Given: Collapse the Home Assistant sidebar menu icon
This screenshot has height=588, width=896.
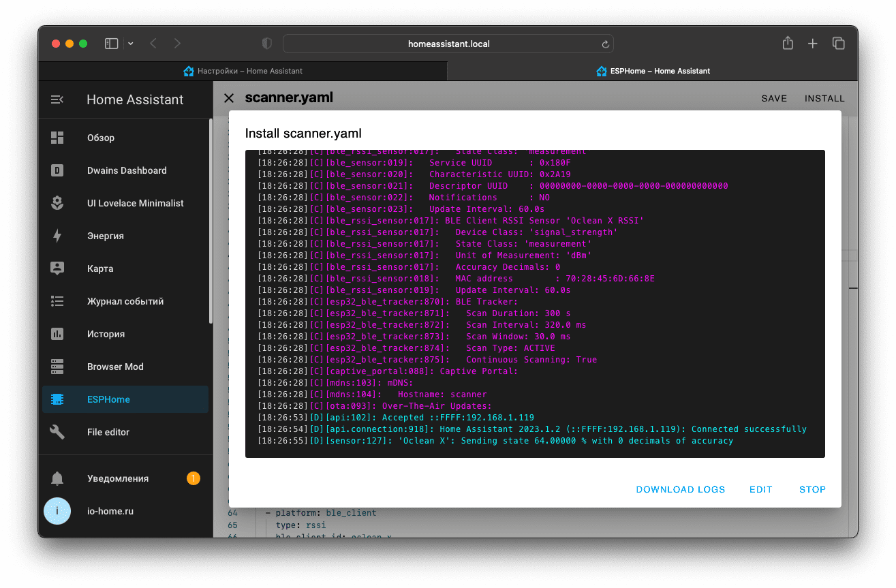Looking at the screenshot, I should [x=57, y=99].
